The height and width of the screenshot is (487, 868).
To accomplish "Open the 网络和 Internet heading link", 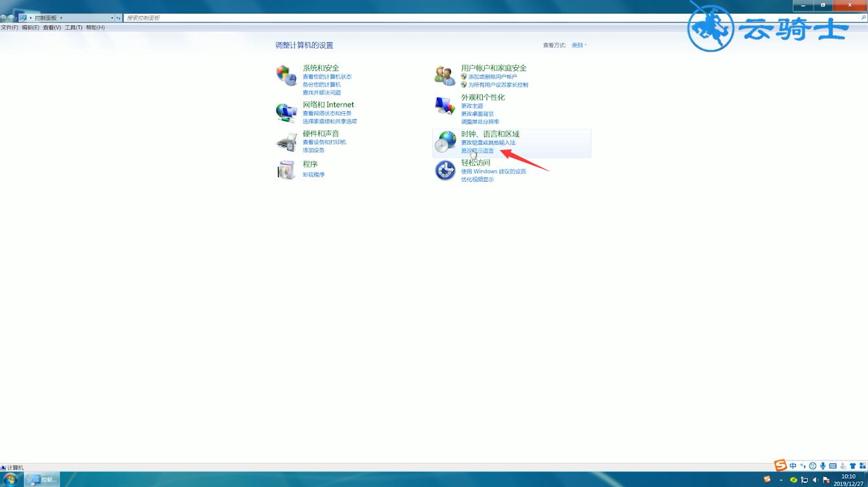I will [328, 105].
